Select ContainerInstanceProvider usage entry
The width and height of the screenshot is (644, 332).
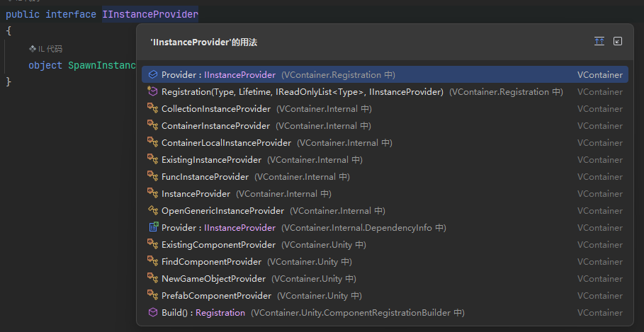point(215,125)
